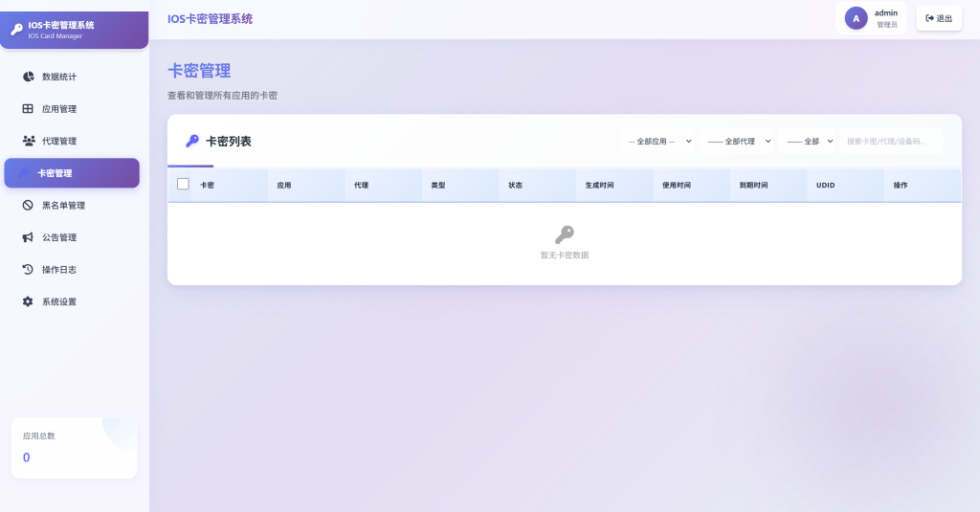Click the history icon for 操作日志
The image size is (980, 512).
pyautogui.click(x=28, y=270)
